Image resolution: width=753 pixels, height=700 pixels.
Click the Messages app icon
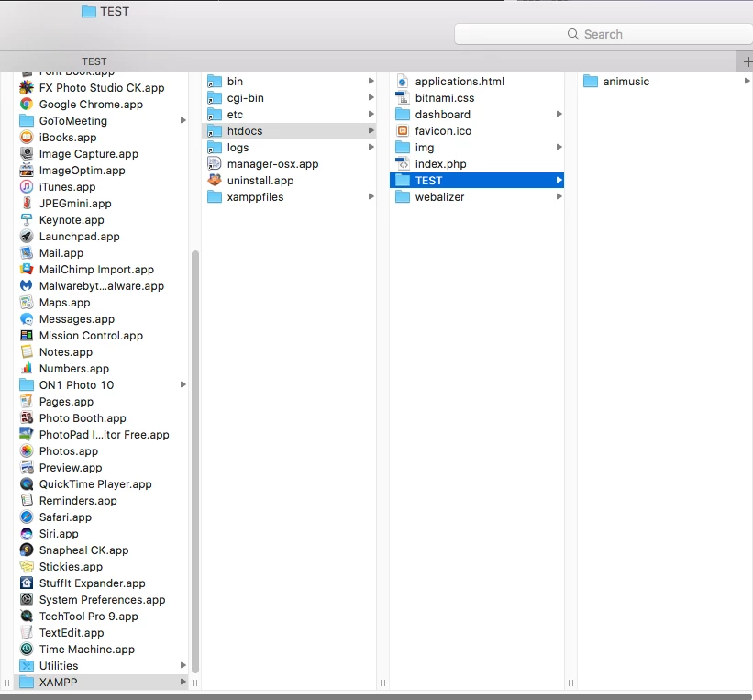click(x=27, y=319)
